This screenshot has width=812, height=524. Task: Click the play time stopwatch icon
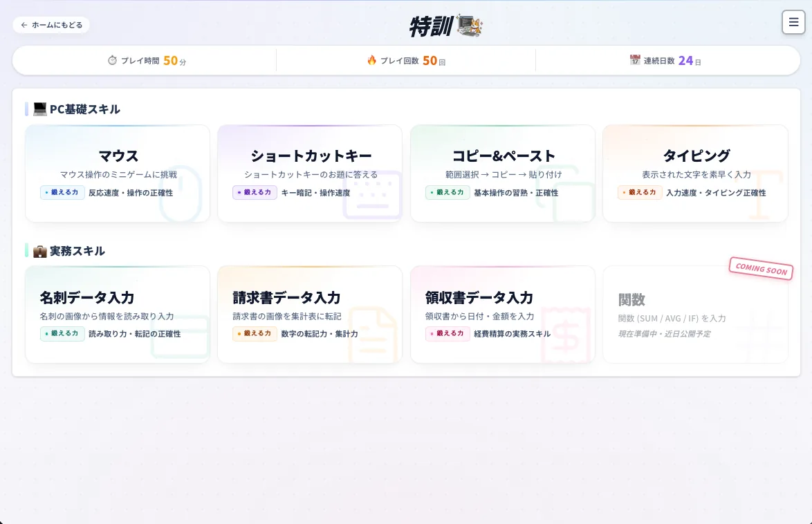[112, 61]
